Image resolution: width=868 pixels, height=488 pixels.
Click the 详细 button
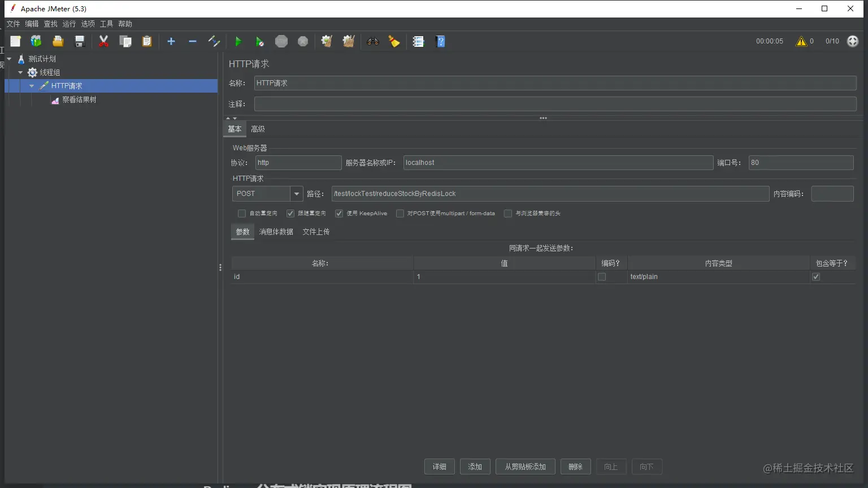440,467
